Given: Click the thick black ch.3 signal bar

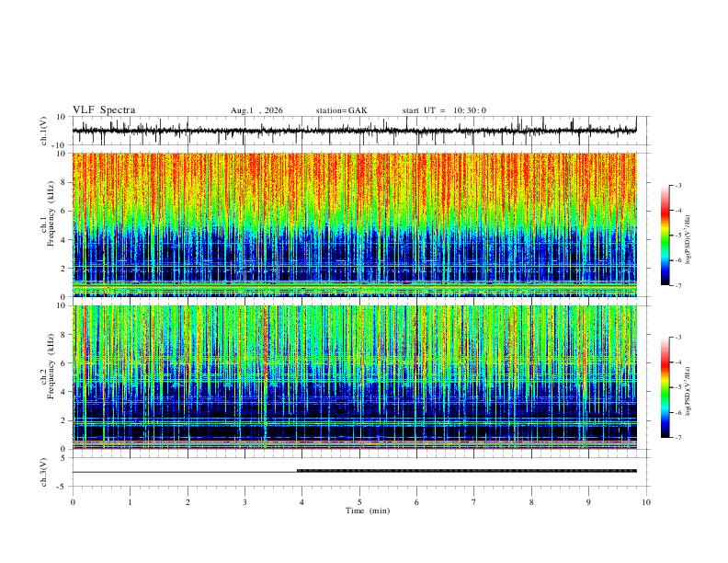Looking at the screenshot, I should [x=467, y=471].
